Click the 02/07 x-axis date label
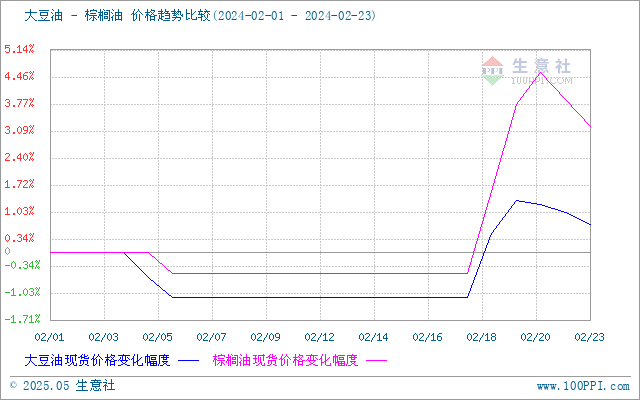 [211, 337]
